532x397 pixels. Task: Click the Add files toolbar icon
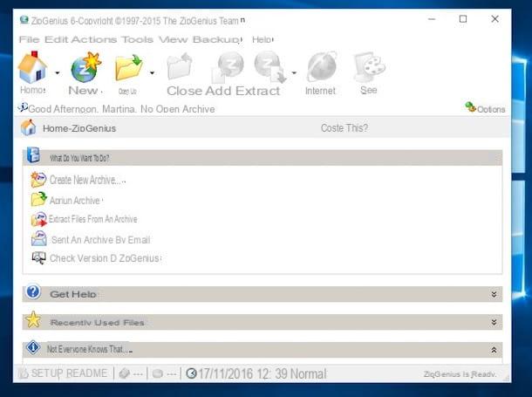[x=228, y=67]
